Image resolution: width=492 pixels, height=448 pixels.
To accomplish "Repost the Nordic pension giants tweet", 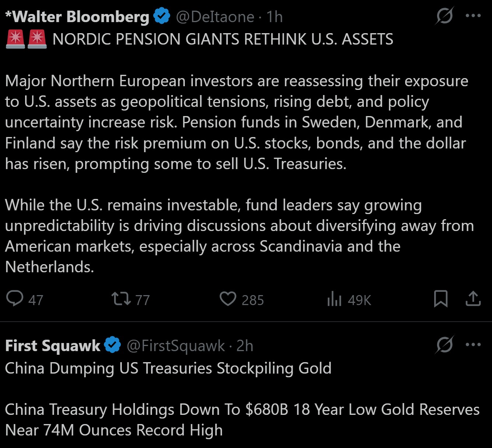I will [121, 299].
